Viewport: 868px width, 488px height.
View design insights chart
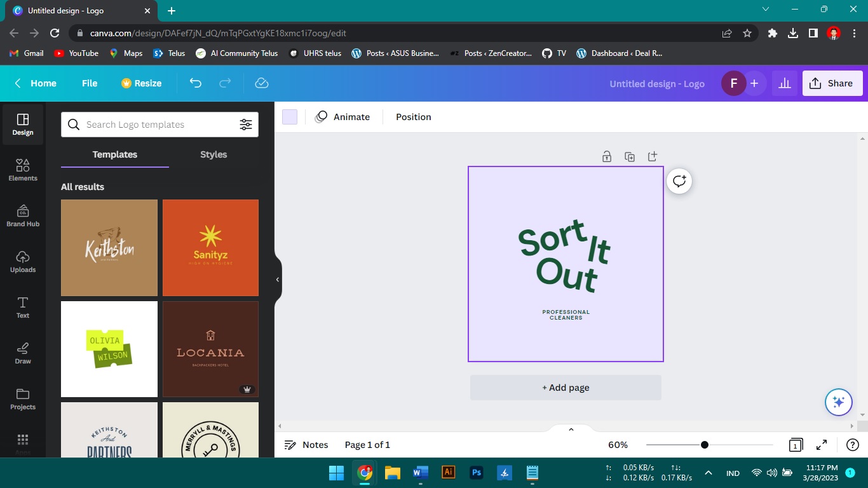coord(785,83)
